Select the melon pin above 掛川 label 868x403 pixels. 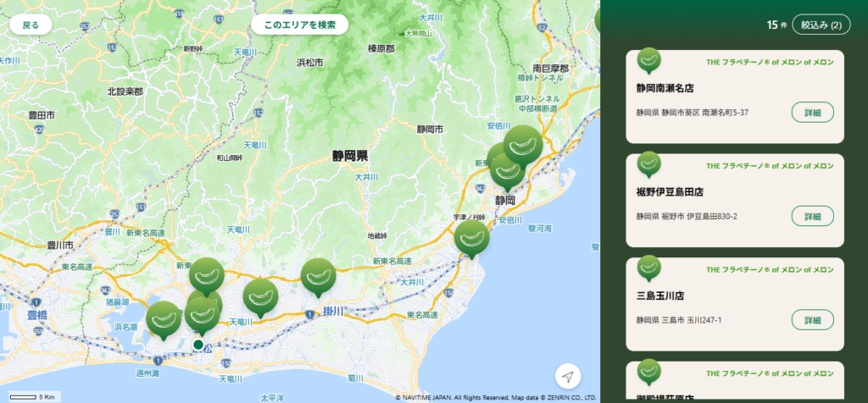pos(319,276)
